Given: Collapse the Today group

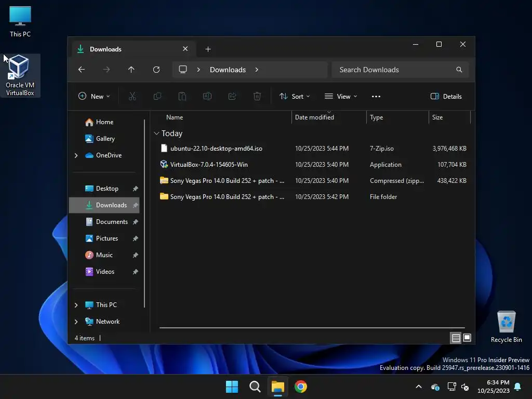Looking at the screenshot, I should click(x=156, y=134).
